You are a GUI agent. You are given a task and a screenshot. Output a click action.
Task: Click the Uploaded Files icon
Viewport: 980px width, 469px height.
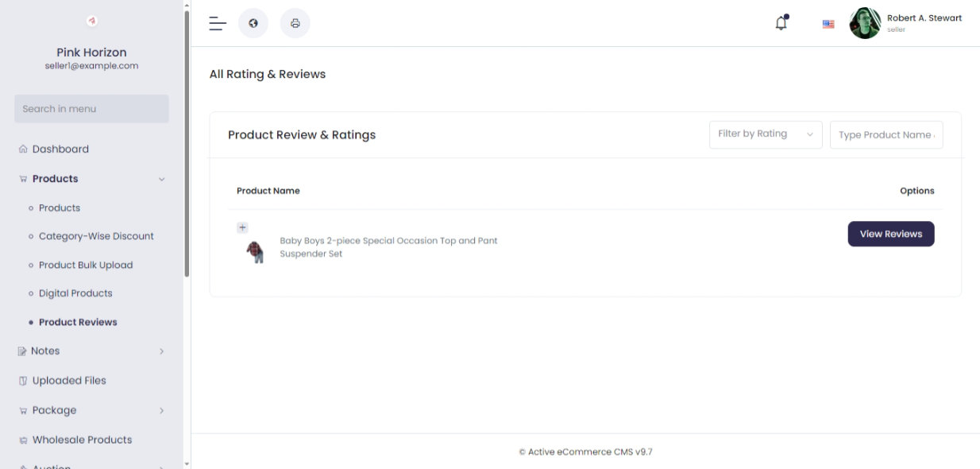coord(23,381)
